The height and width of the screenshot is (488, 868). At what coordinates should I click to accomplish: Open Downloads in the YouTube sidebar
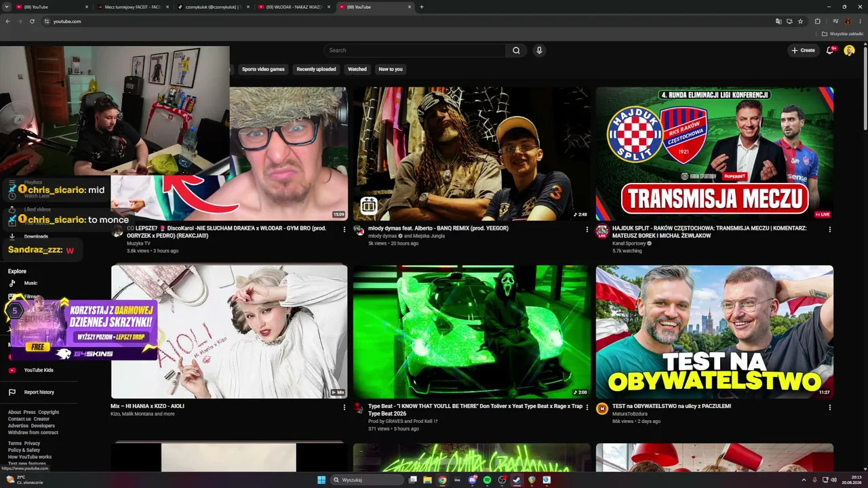click(36, 237)
